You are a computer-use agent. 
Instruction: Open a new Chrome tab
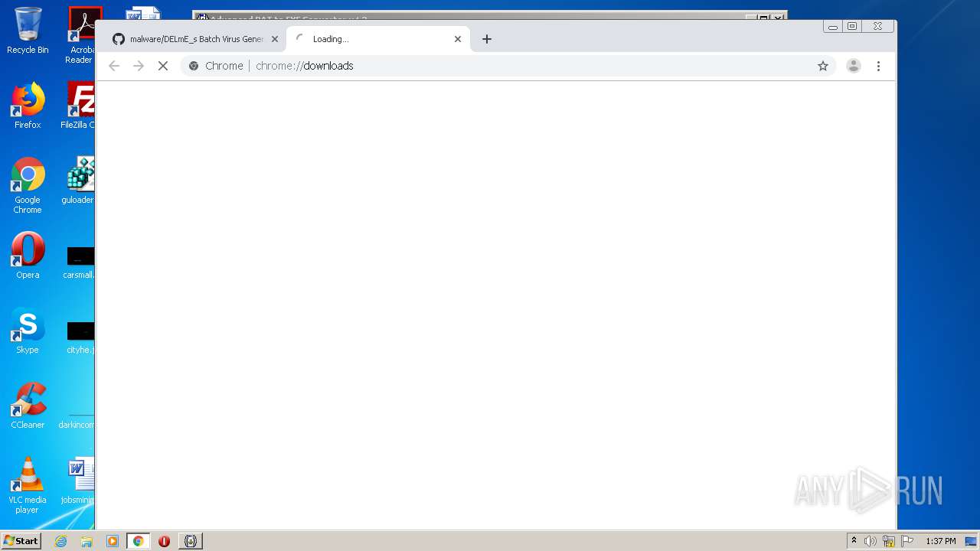point(487,39)
